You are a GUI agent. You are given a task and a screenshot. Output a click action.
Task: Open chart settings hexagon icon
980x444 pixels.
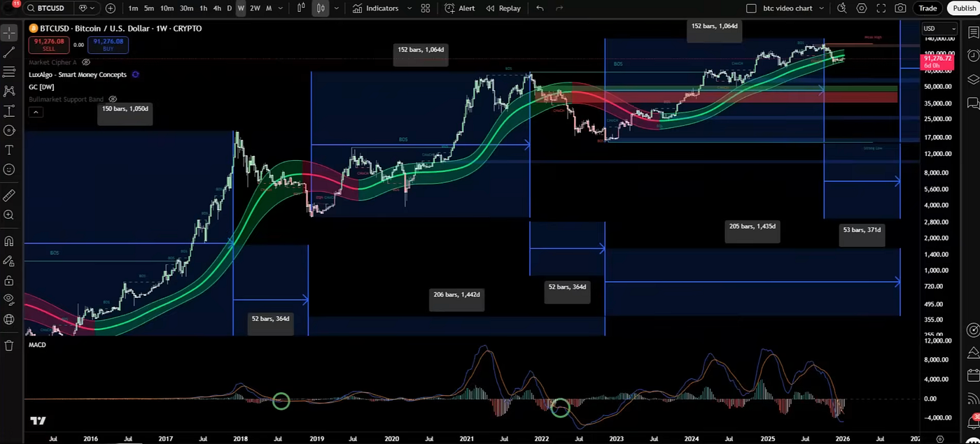point(862,8)
